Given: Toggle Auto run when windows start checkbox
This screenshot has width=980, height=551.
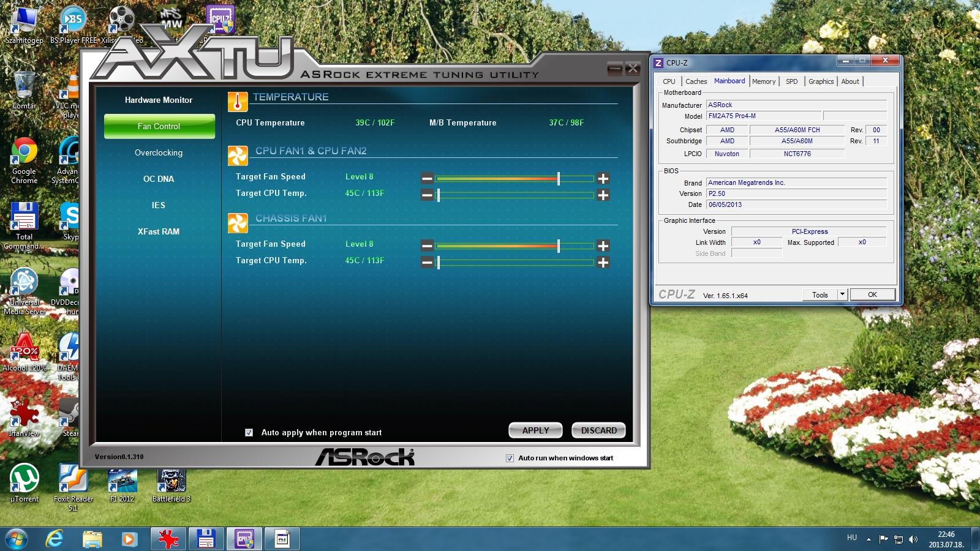Looking at the screenshot, I should [510, 458].
